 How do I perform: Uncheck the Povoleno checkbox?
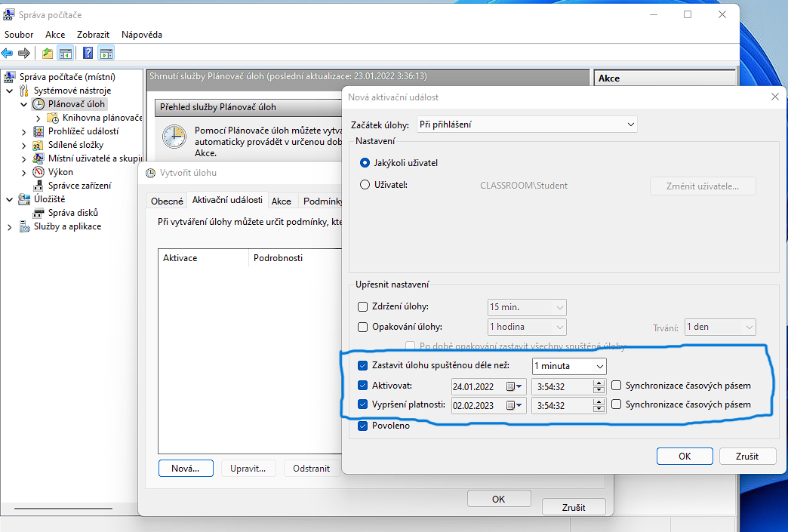362,426
